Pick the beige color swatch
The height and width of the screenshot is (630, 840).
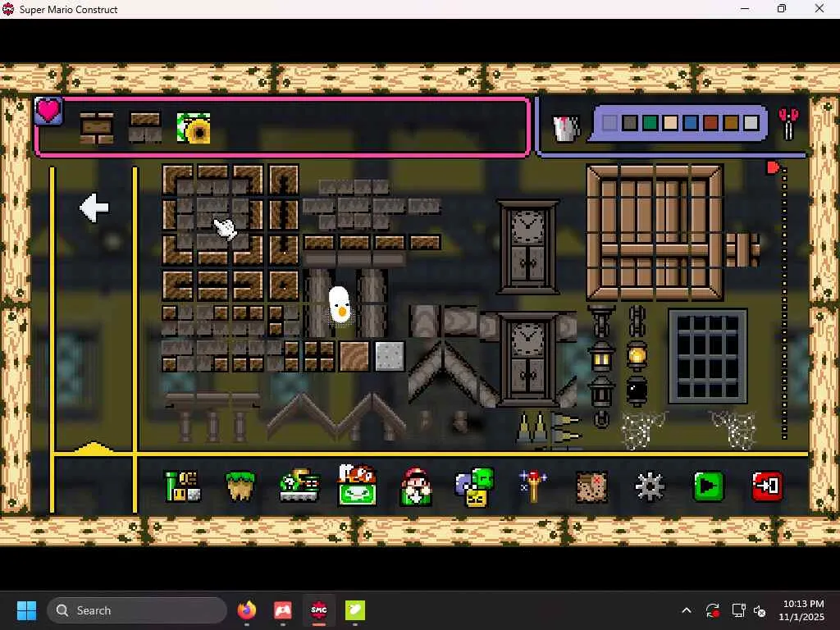(x=671, y=123)
